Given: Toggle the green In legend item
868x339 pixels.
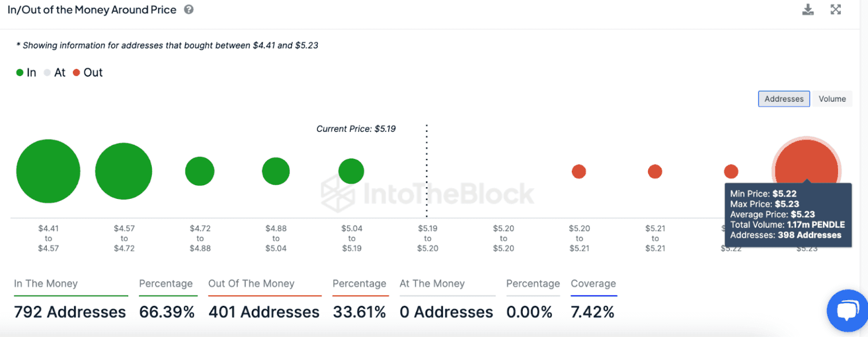Looking at the screenshot, I should tap(26, 72).
